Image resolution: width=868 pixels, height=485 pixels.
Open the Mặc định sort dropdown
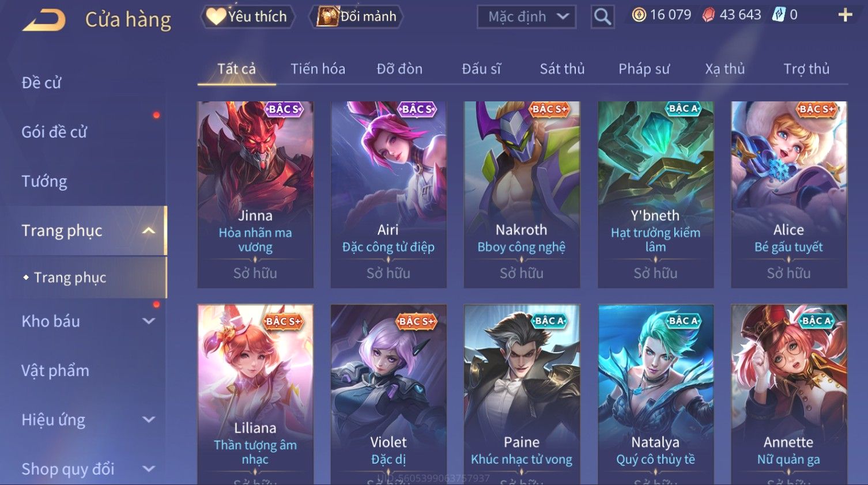[527, 17]
